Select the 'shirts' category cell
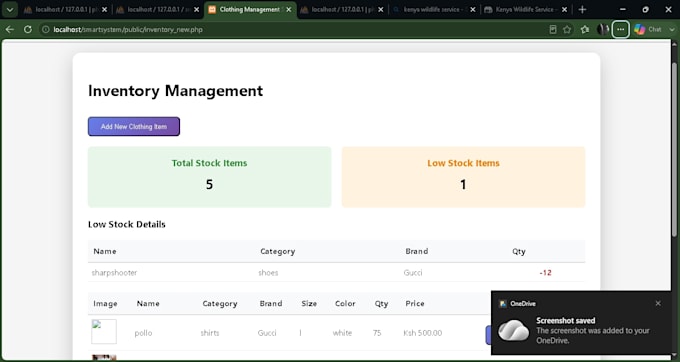Viewport: 680px width, 362px height. pos(210,333)
